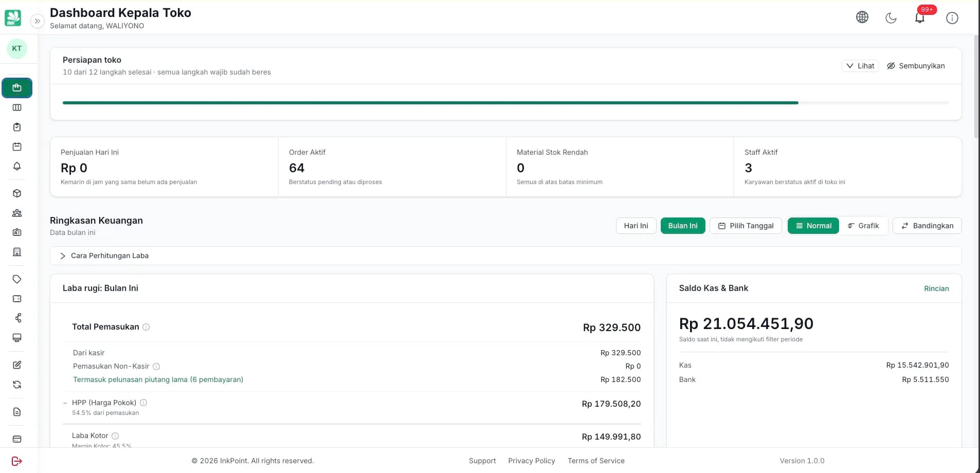Open the pencil edit sidebar icon
The height and width of the screenshot is (473, 980).
click(x=17, y=365)
